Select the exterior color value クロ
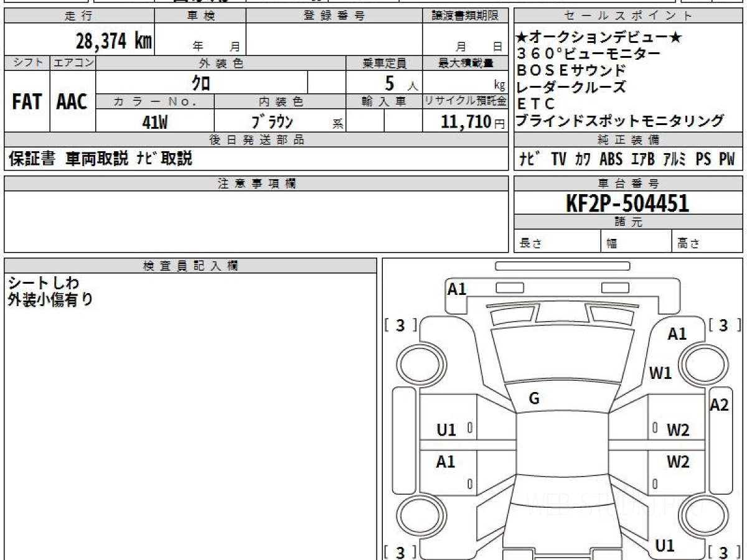The image size is (747, 560). (200, 82)
